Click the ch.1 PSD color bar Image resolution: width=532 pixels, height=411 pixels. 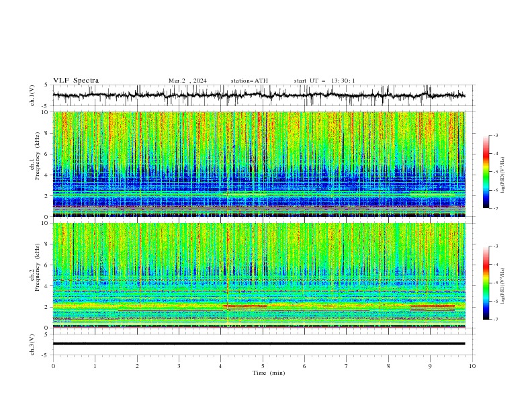click(x=486, y=172)
